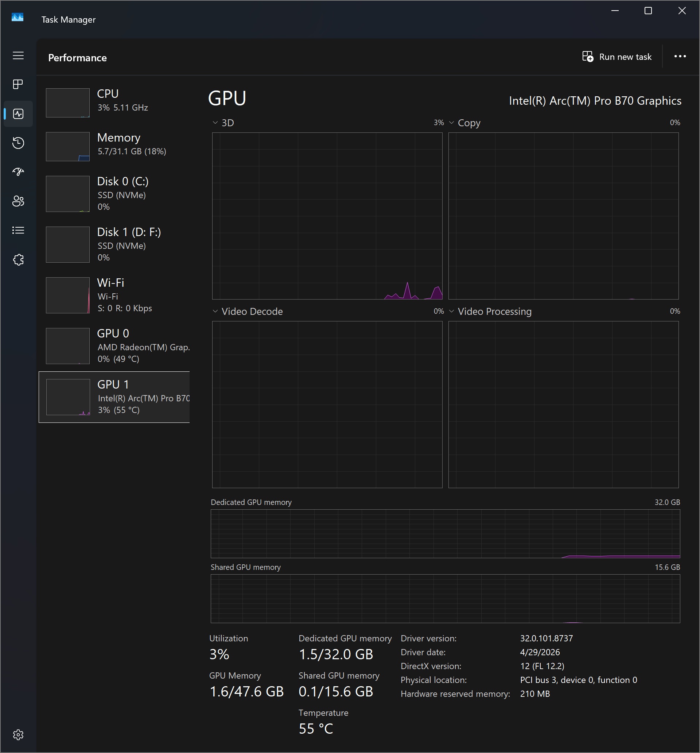Open the three-dot more options menu
The height and width of the screenshot is (753, 700).
[680, 57]
